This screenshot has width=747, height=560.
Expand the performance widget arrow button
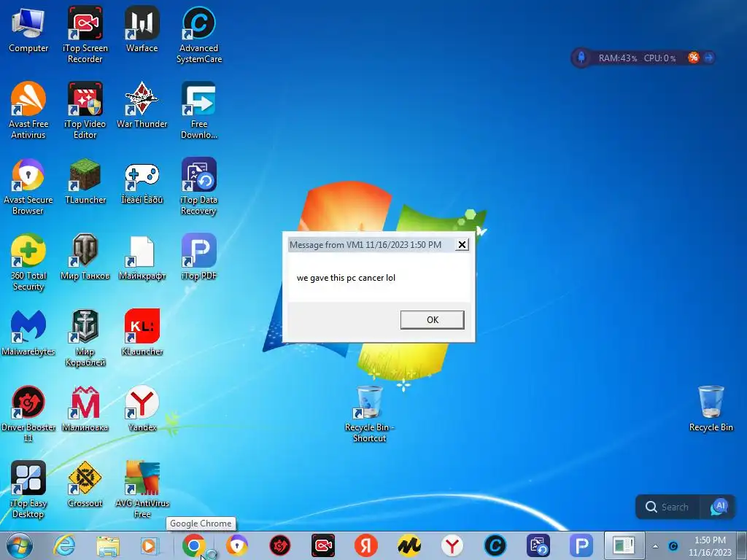[x=708, y=58]
